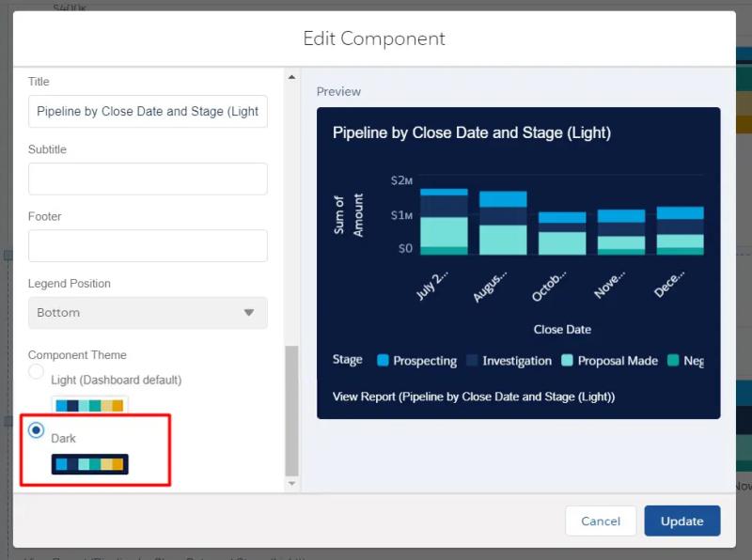Click the Proposal Made legend color icon
Image resolution: width=752 pixels, height=560 pixels.
(x=567, y=360)
